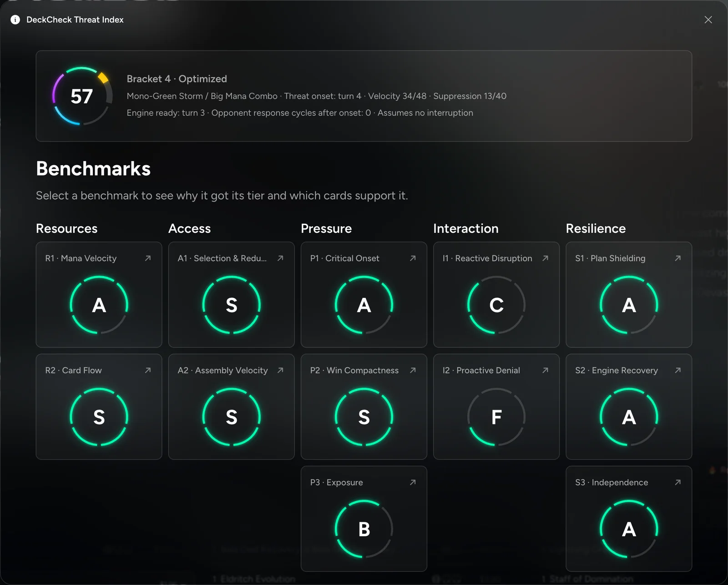Click the Benchmarks section title
Image resolution: width=728 pixels, height=585 pixels.
pyautogui.click(x=93, y=169)
